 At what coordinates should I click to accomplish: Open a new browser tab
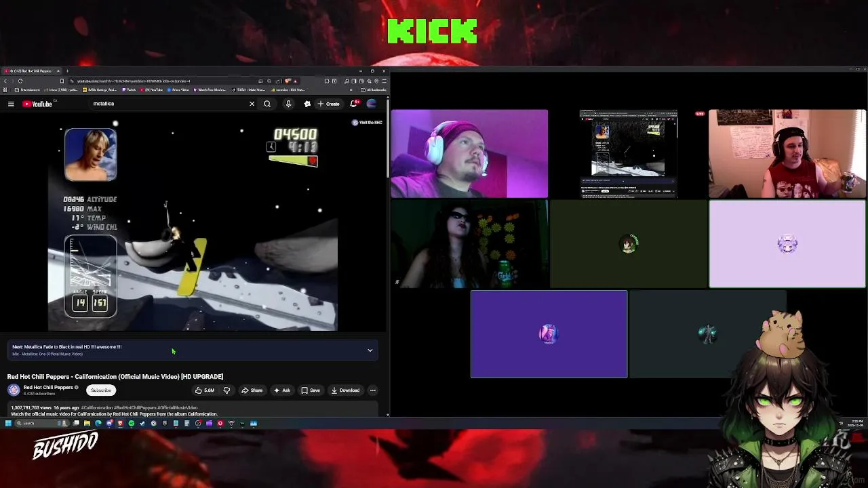tap(68, 71)
